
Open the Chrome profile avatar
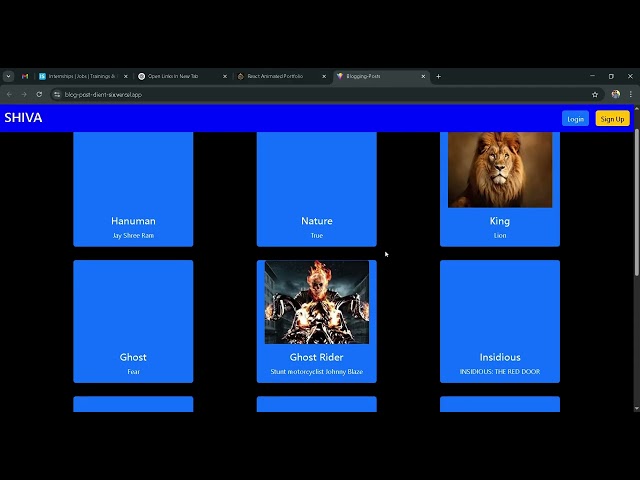click(x=616, y=94)
